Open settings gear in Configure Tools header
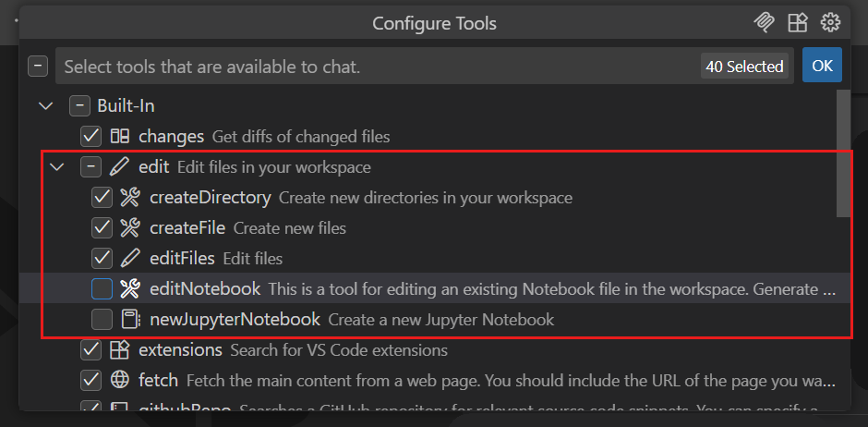The height and width of the screenshot is (427, 868). [x=830, y=23]
